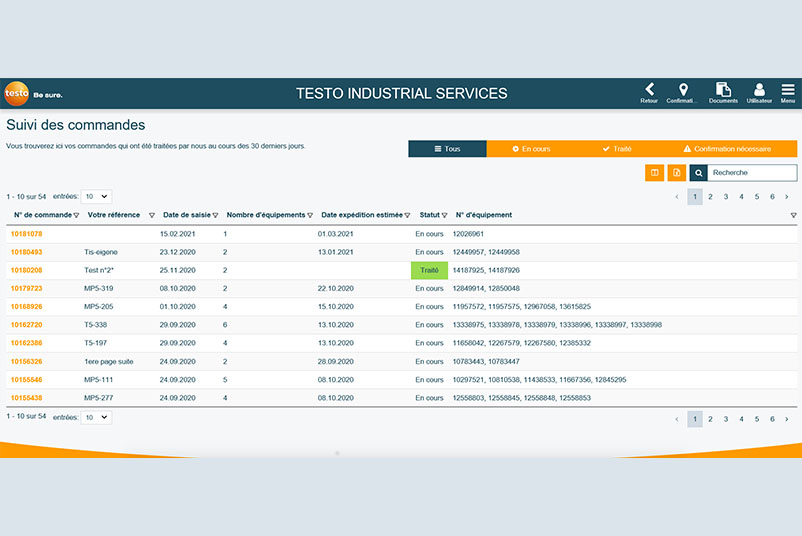Go to next page using top arrow
This screenshot has height=536, width=802.
[x=787, y=196]
